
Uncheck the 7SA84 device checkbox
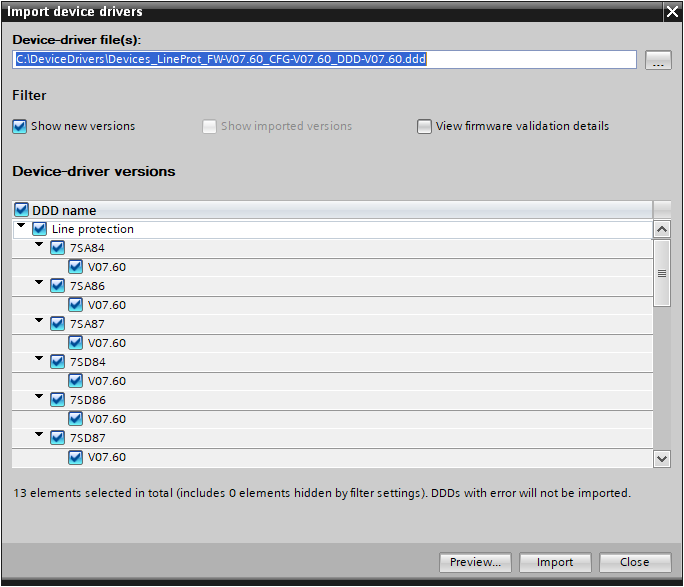click(58, 248)
